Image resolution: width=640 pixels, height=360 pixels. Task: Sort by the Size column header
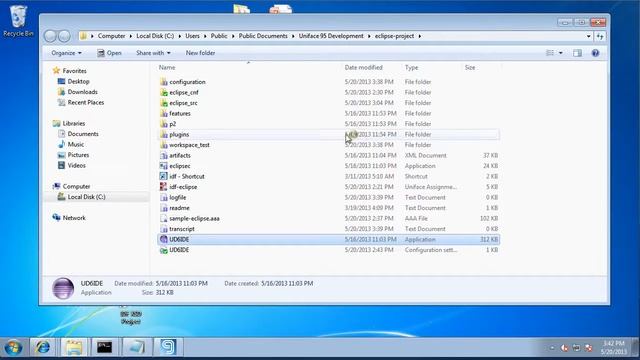tap(470, 67)
